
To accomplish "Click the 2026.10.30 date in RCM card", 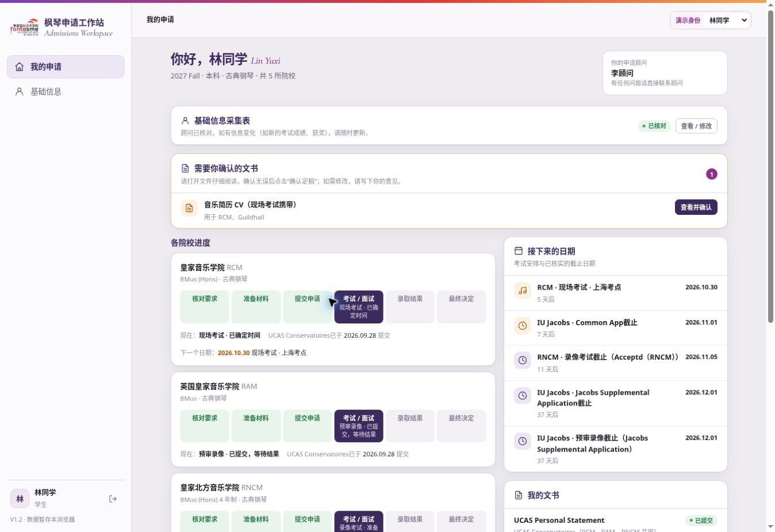I will point(233,353).
